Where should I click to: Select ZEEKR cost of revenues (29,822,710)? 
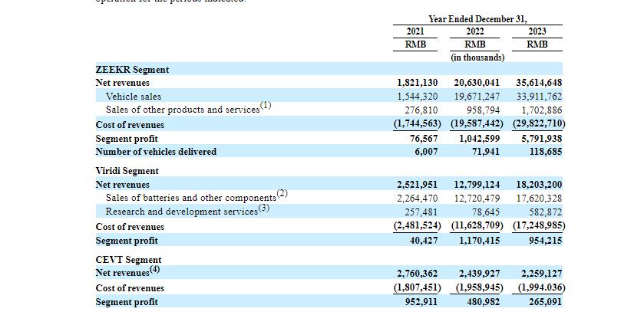539,123
